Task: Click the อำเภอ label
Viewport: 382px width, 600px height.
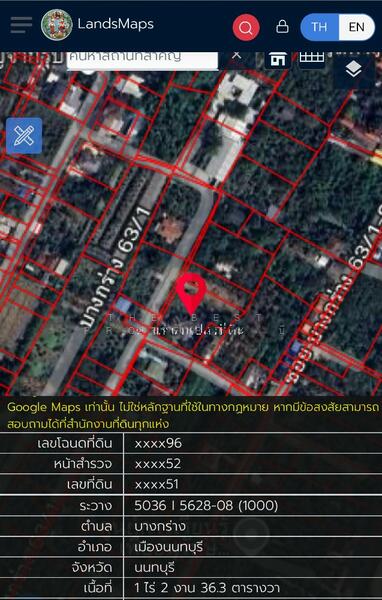Action: pos(95,547)
